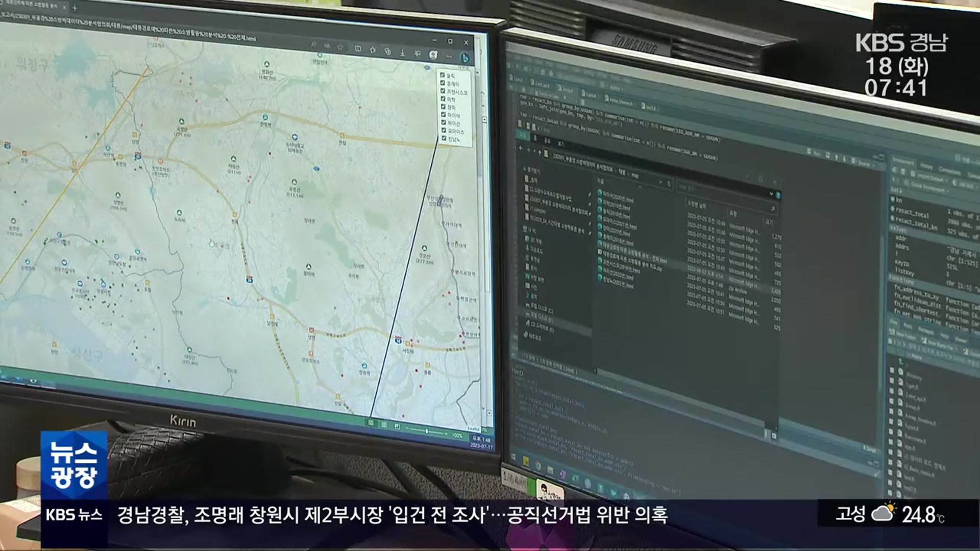Viewport: 980px width, 551px height.
Task: Open the Source dropdown arrow in RStudio
Action: tap(873, 165)
